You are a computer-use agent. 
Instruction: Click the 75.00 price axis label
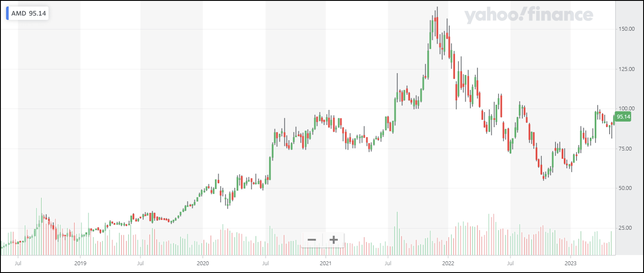(x=626, y=148)
